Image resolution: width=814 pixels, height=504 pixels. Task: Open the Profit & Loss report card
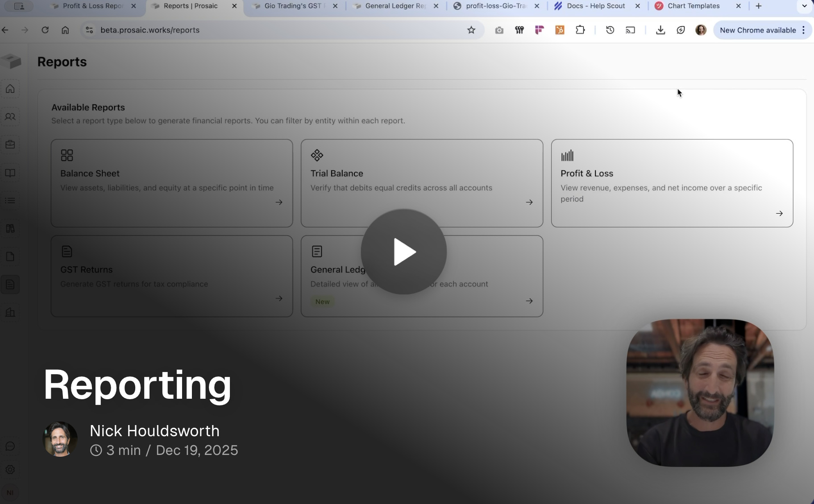click(x=672, y=183)
